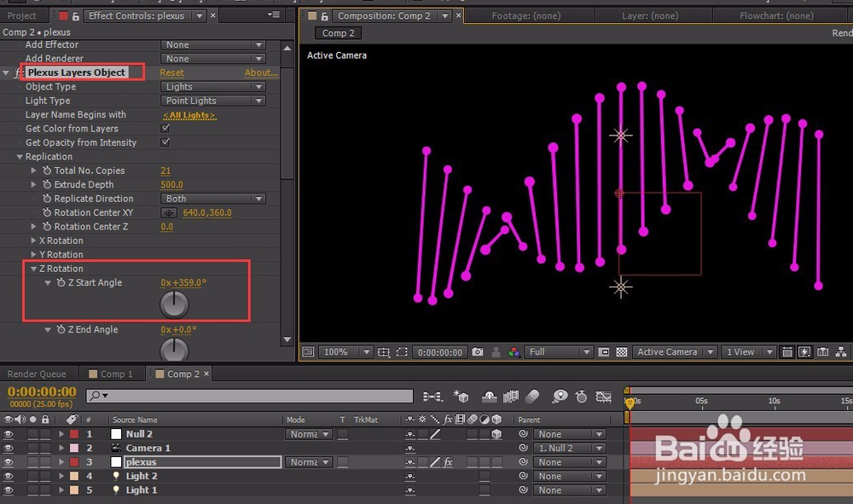Click the Z Start Angle dial knob

(174, 304)
